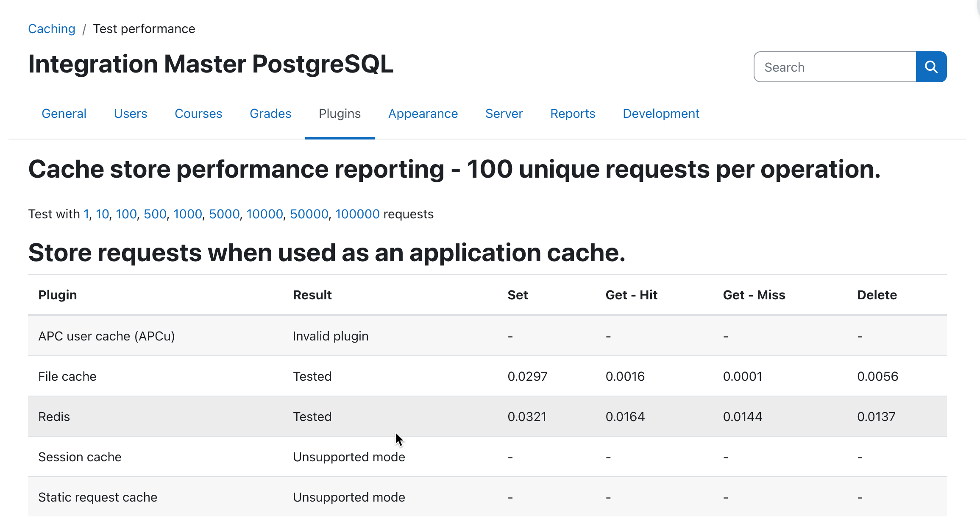
Task: Click Session cache Unsupported mode result
Action: click(349, 457)
